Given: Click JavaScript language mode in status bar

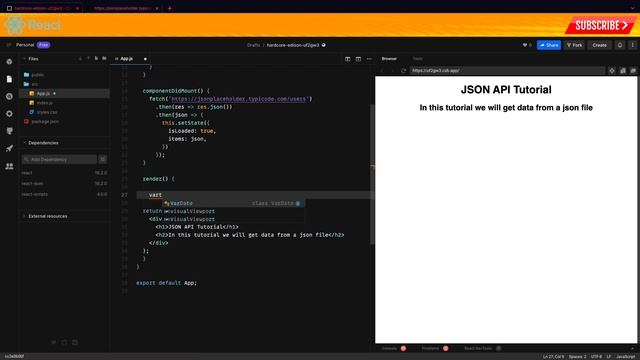Looking at the screenshot, I should point(626,356).
